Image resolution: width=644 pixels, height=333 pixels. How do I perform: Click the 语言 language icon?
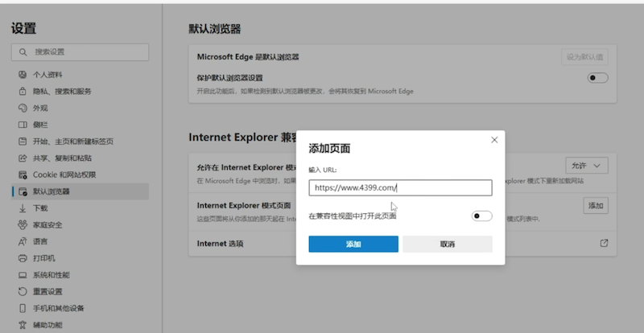click(23, 241)
